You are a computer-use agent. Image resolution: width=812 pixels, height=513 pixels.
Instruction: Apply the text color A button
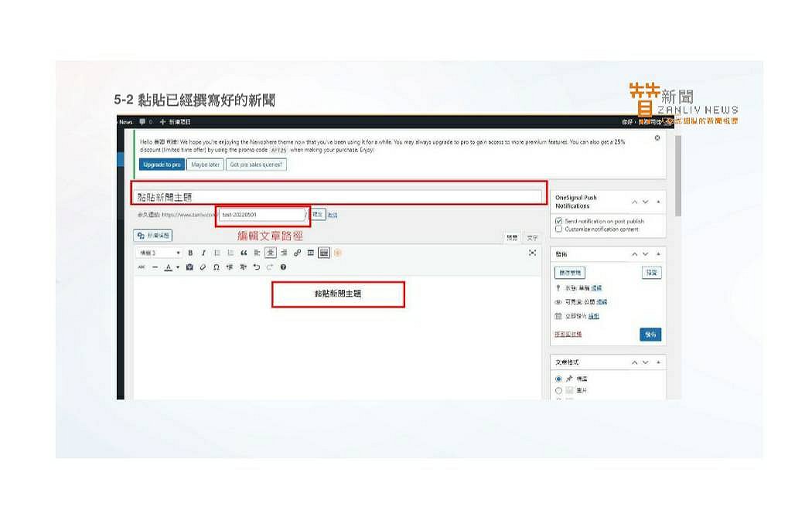pos(168,267)
